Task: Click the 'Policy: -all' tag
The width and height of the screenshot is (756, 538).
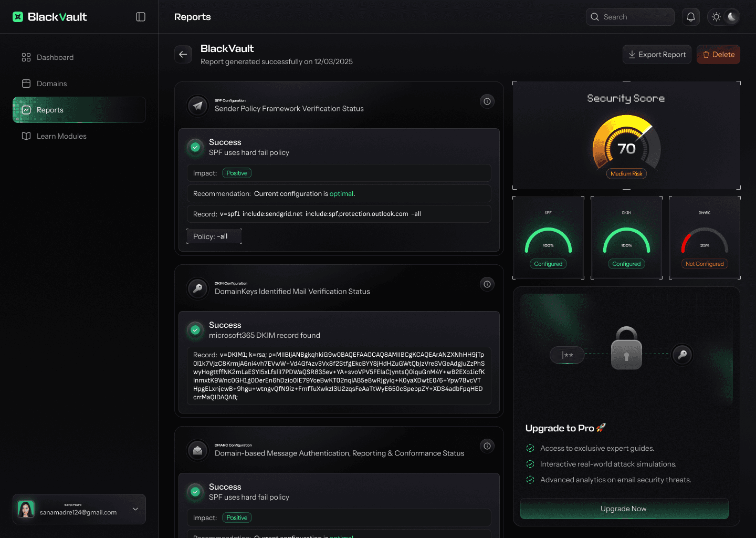Action: 214,236
